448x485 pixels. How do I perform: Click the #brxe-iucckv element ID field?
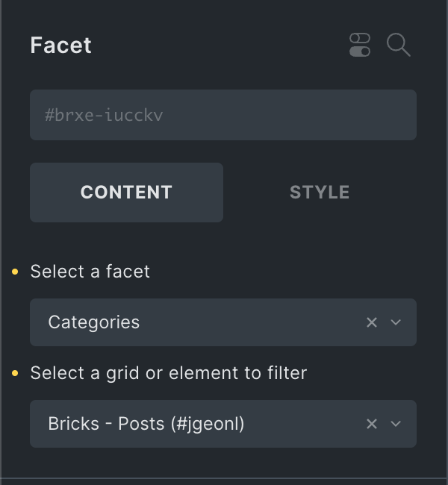coord(223,115)
